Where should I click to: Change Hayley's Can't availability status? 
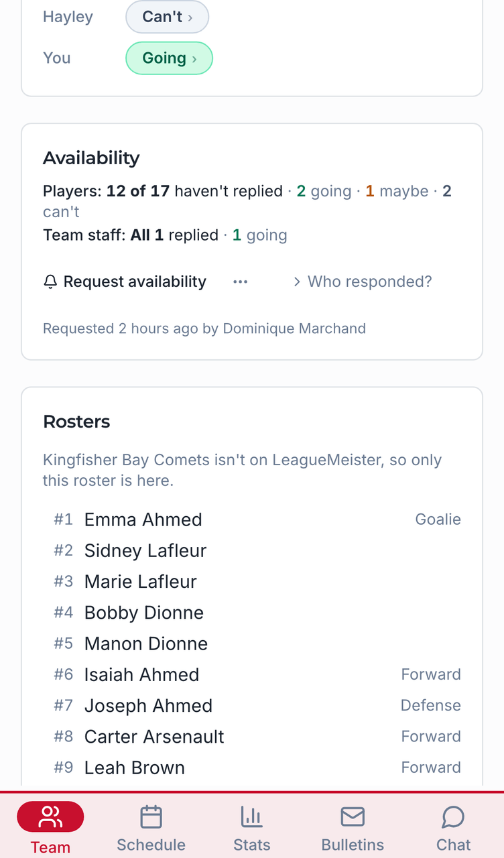pos(168,17)
